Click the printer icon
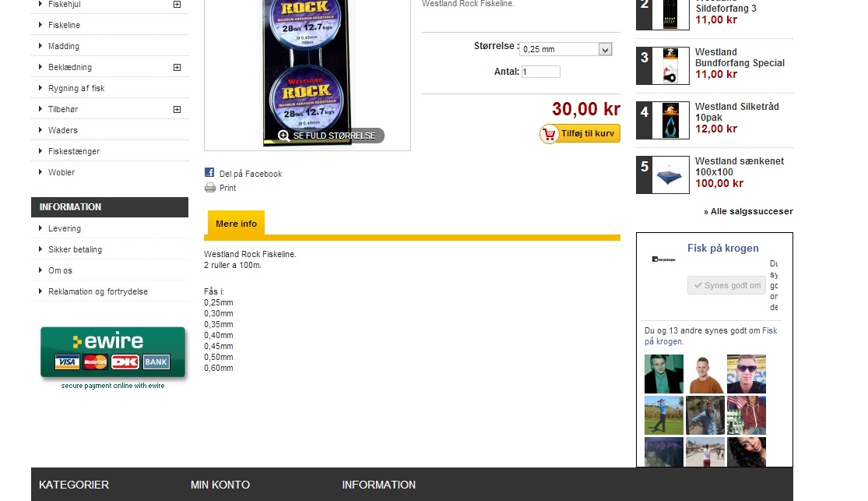Screen dimensions: 868x501 coord(210,187)
